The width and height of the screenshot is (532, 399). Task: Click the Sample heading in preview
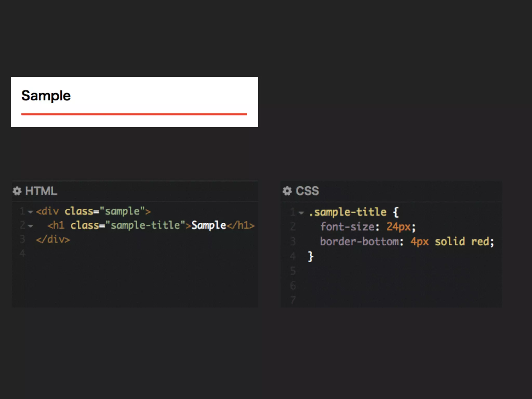(46, 96)
